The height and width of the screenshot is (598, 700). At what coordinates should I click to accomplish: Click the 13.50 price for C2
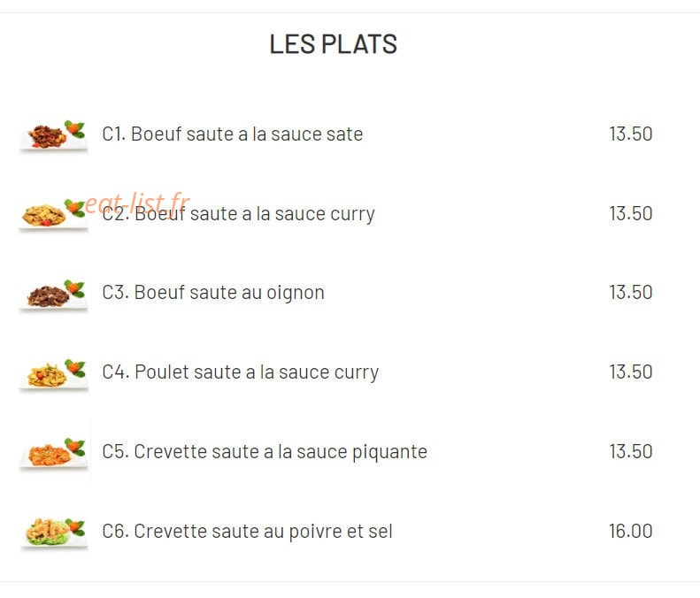click(x=631, y=213)
